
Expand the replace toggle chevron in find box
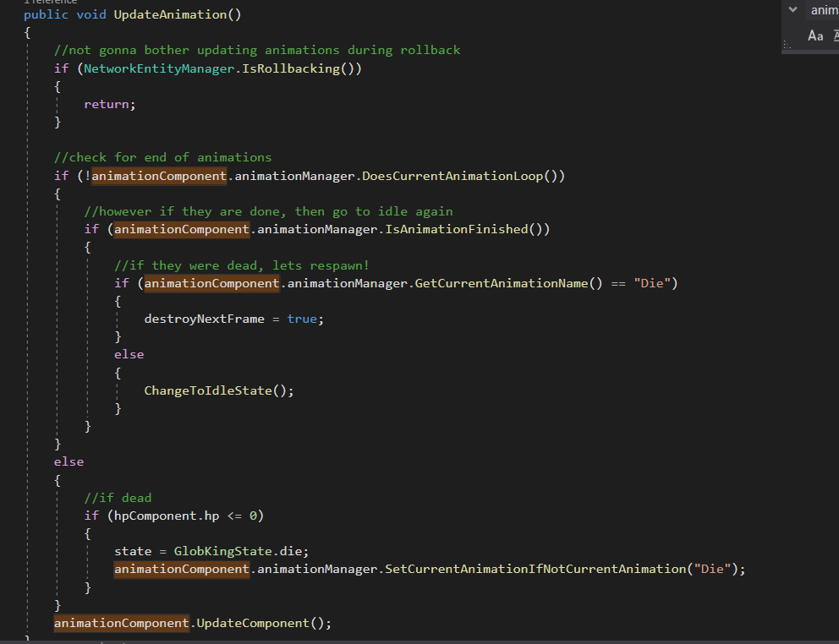[x=792, y=10]
